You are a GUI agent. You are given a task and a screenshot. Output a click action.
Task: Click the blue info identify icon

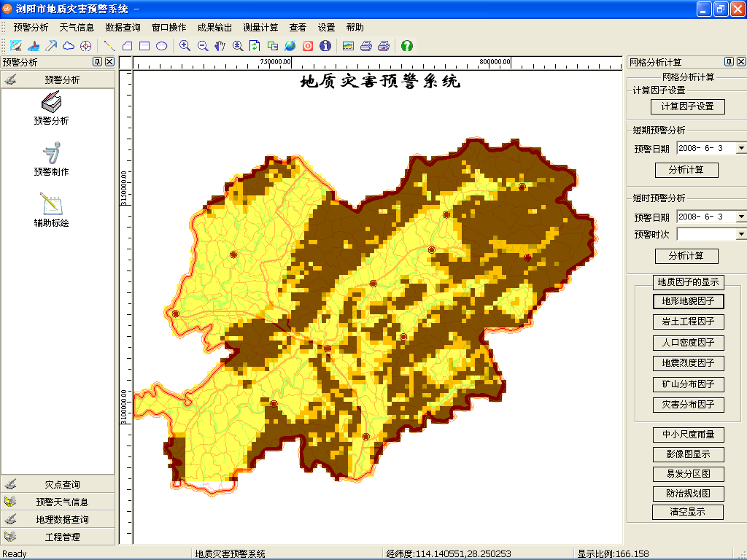pos(325,45)
